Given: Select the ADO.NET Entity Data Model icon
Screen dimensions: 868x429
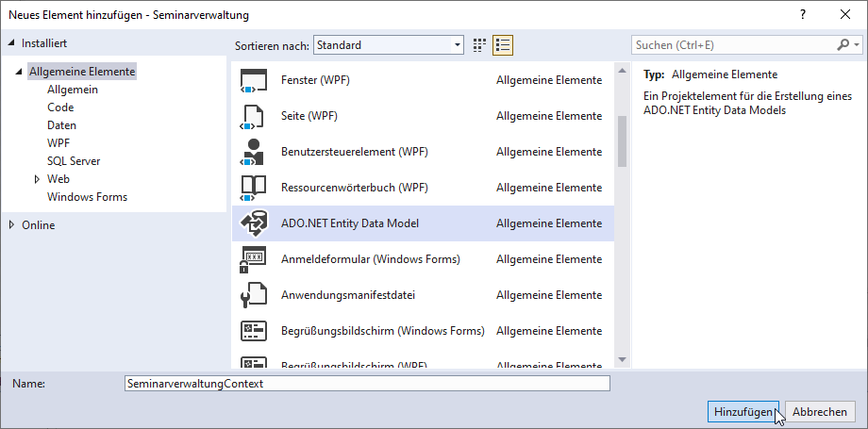Looking at the screenshot, I should pos(254,223).
